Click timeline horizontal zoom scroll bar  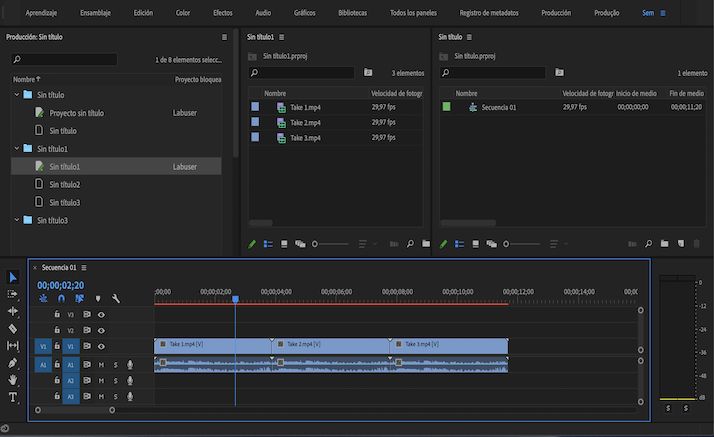pyautogui.click(x=75, y=410)
